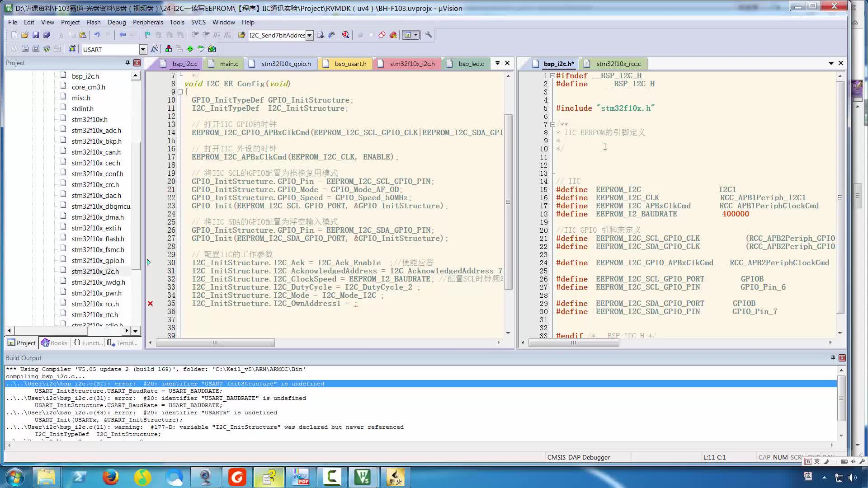Collapse the comment block at line 7 in bsp_i2c.h

552,125
